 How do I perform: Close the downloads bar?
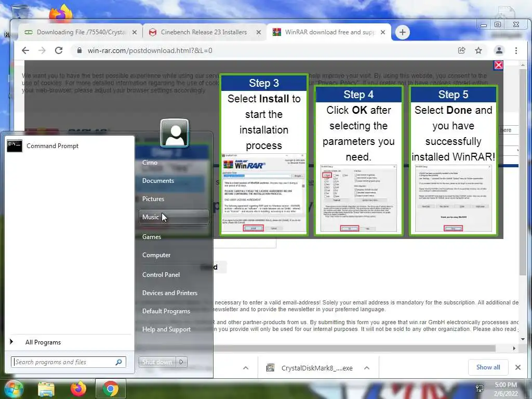[518, 367]
